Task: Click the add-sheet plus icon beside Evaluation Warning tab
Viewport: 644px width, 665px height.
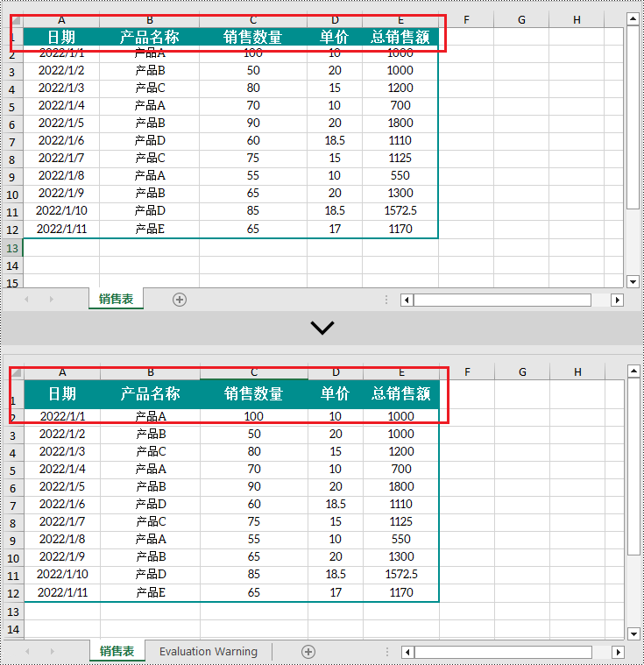Action: (x=308, y=652)
